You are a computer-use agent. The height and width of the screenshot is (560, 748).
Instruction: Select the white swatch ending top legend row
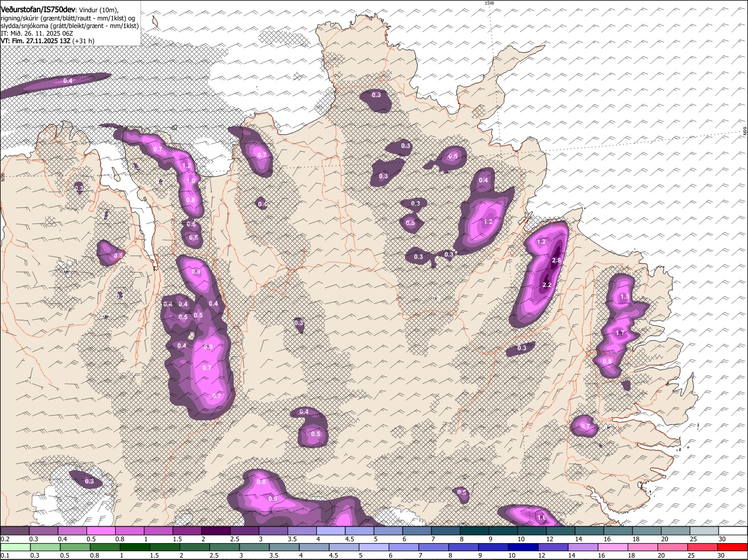[733, 531]
